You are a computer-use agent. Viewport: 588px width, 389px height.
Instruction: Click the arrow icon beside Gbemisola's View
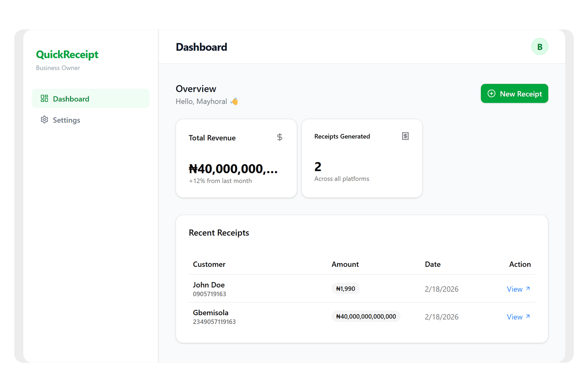tap(528, 316)
